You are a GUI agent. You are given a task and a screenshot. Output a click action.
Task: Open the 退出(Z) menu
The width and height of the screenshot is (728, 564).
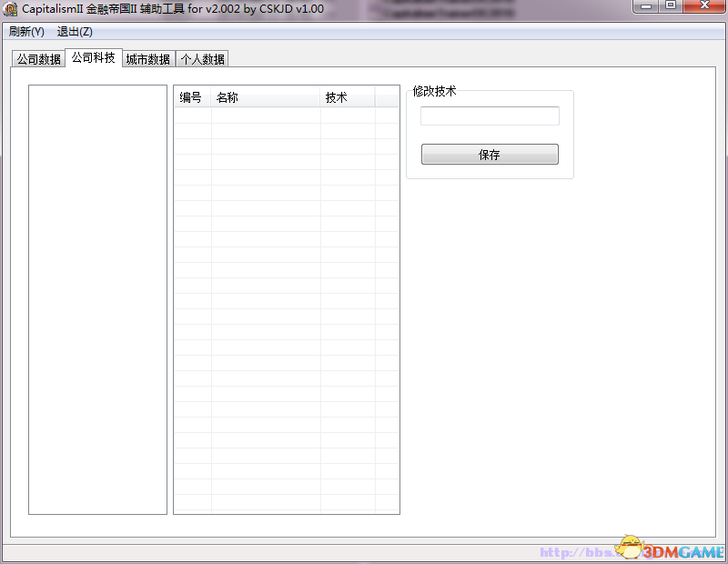tap(75, 32)
